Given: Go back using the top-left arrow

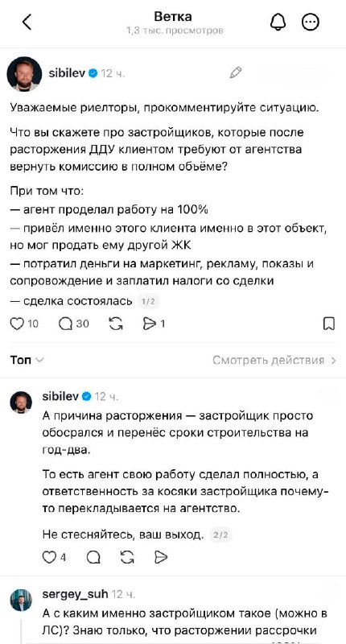Looking at the screenshot, I should (x=27, y=23).
